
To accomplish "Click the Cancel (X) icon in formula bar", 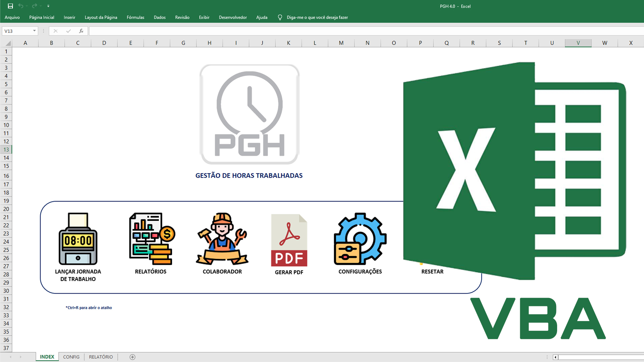I will tap(56, 31).
